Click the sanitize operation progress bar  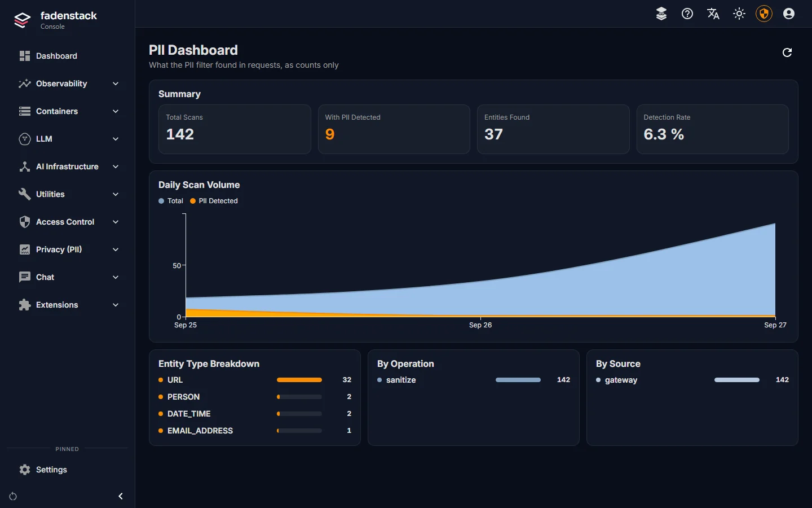click(x=518, y=380)
